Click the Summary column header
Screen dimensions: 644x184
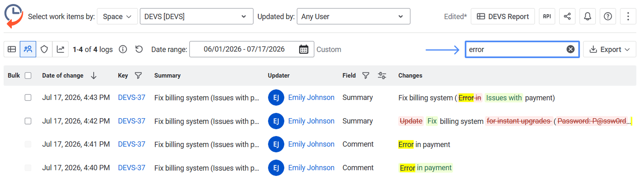click(167, 76)
